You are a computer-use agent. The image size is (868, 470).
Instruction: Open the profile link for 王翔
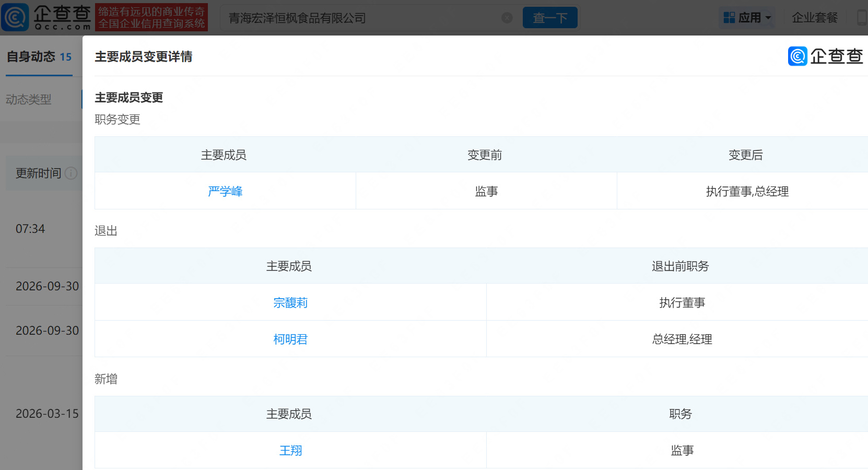pyautogui.click(x=290, y=450)
